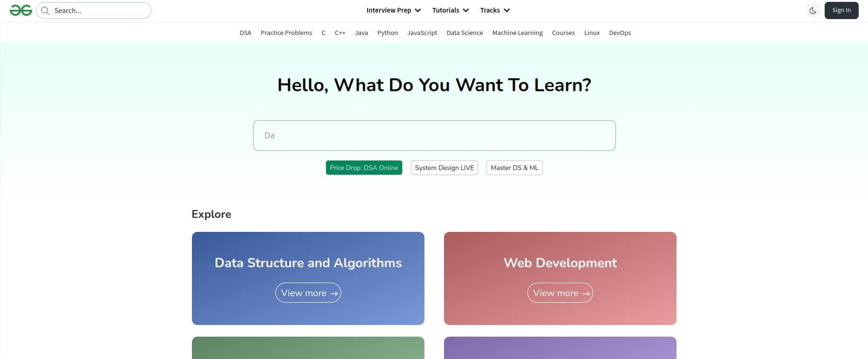Open the purple explore card thumbnail
The image size is (868, 359).
(x=560, y=347)
